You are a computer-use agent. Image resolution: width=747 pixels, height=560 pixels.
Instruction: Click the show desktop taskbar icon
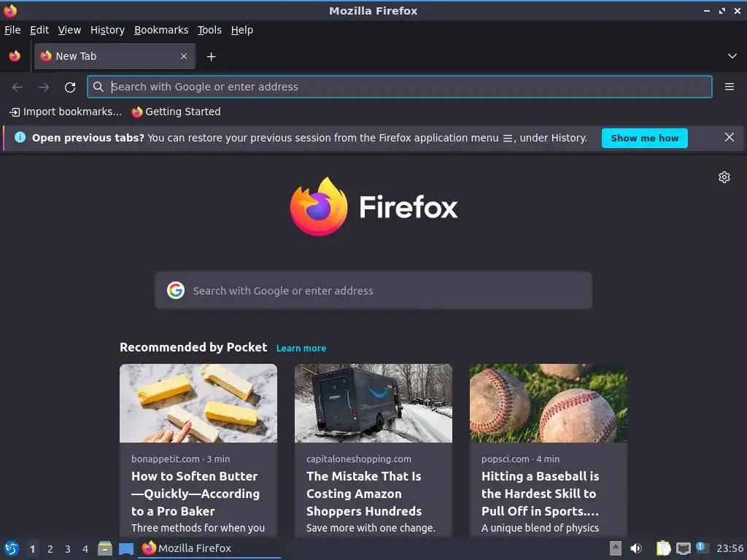(x=126, y=549)
